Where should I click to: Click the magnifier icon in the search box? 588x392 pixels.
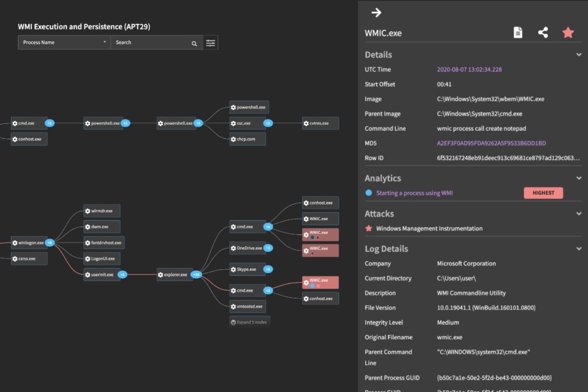coord(194,43)
